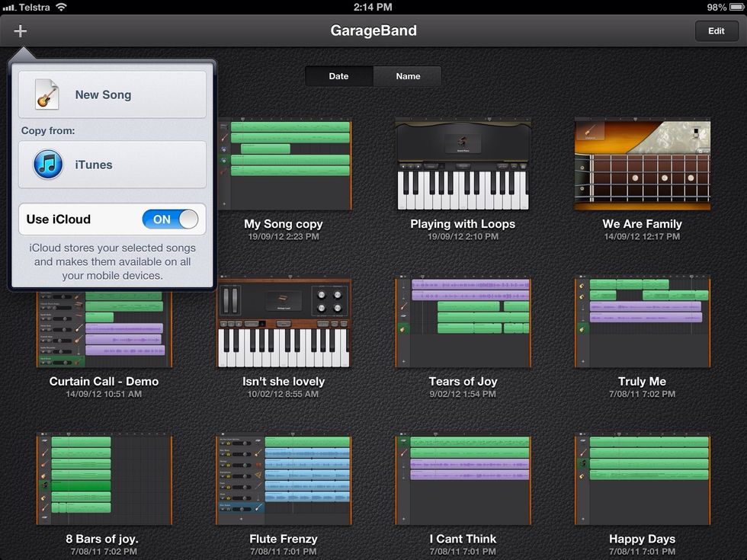Click the date '9/02/12 1:54 PM'
The width and height of the screenshot is (747, 560).
coord(463,395)
